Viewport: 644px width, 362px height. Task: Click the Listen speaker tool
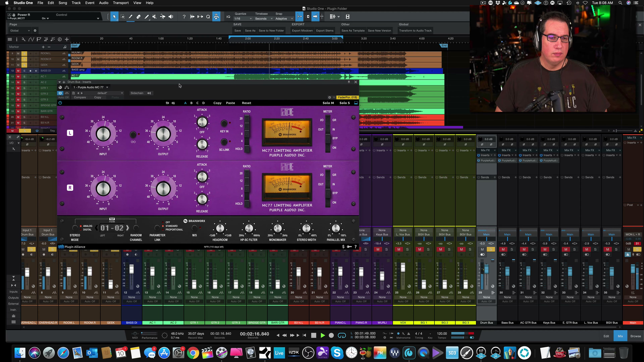tap(171, 17)
